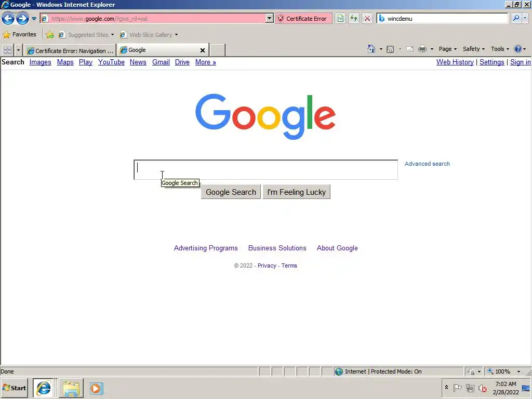Screen dimensions: 532x399
Task: Click the Sign in link
Action: (520, 62)
